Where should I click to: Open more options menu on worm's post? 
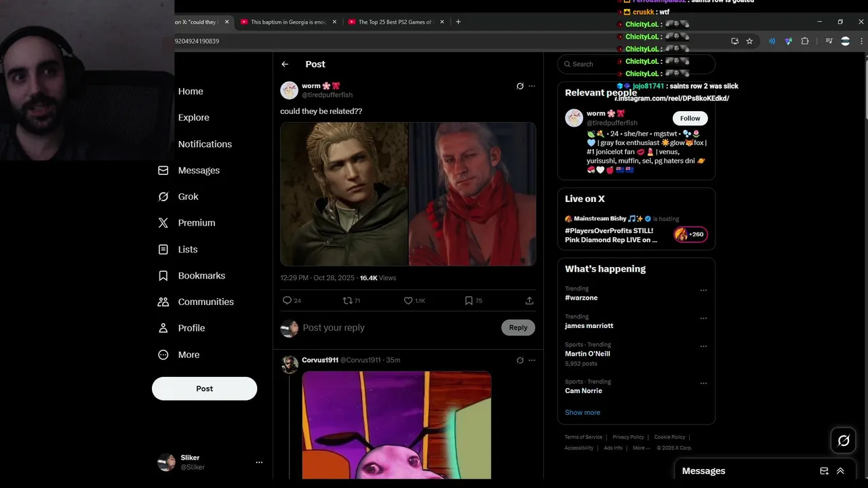(x=532, y=86)
